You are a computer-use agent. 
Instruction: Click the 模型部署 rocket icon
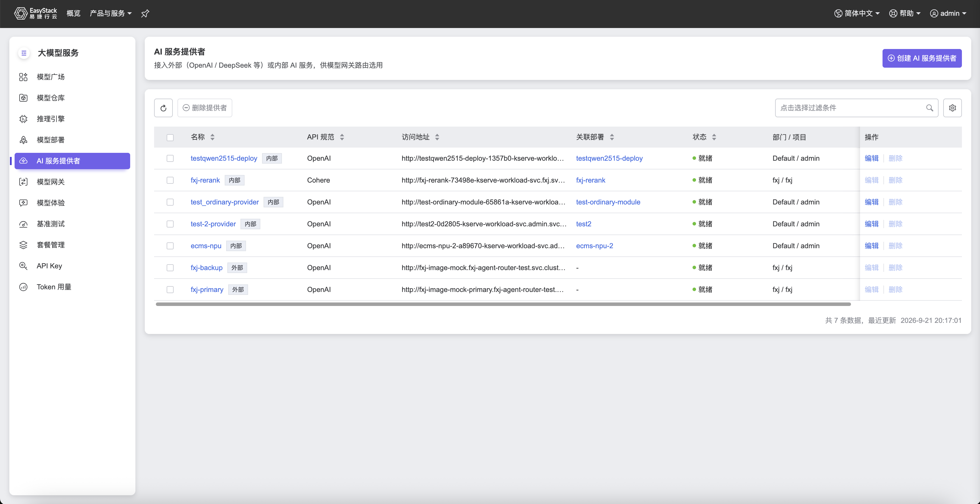[x=23, y=140]
